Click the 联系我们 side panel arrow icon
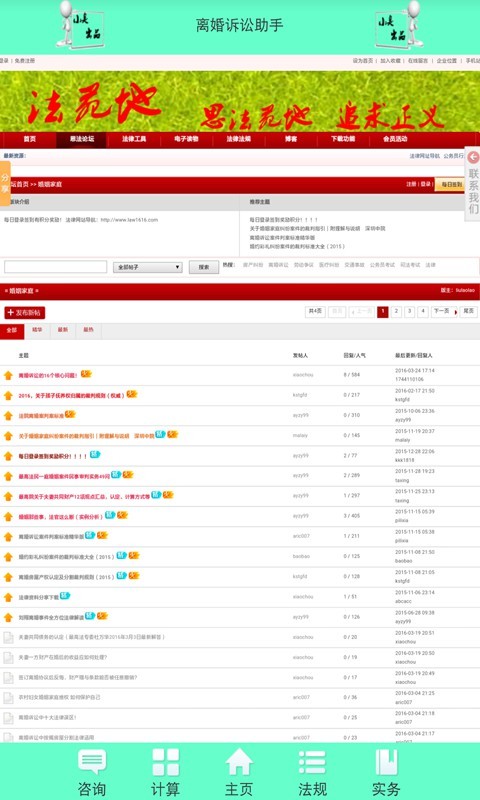480x800 pixels. pos(473,158)
